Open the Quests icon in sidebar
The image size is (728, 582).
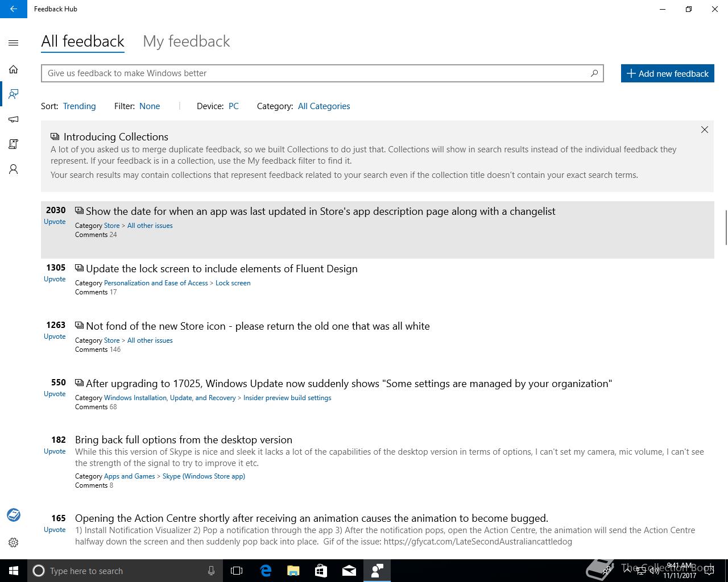click(14, 144)
